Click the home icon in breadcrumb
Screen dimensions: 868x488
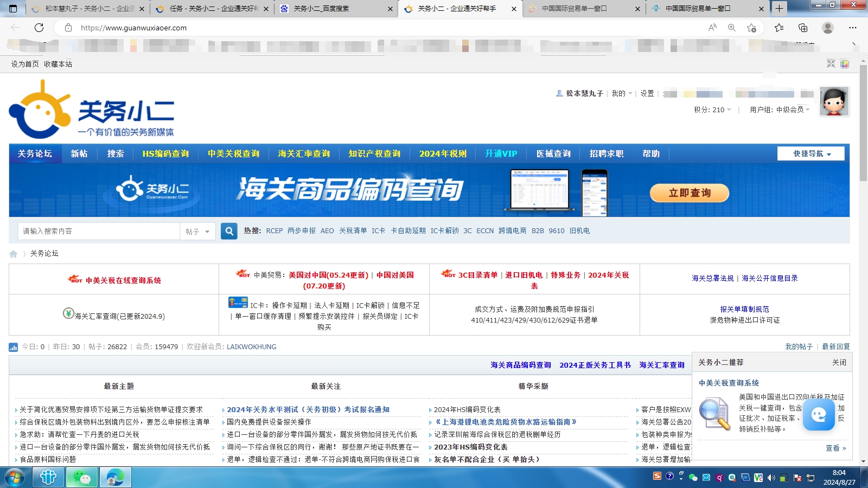[14, 254]
